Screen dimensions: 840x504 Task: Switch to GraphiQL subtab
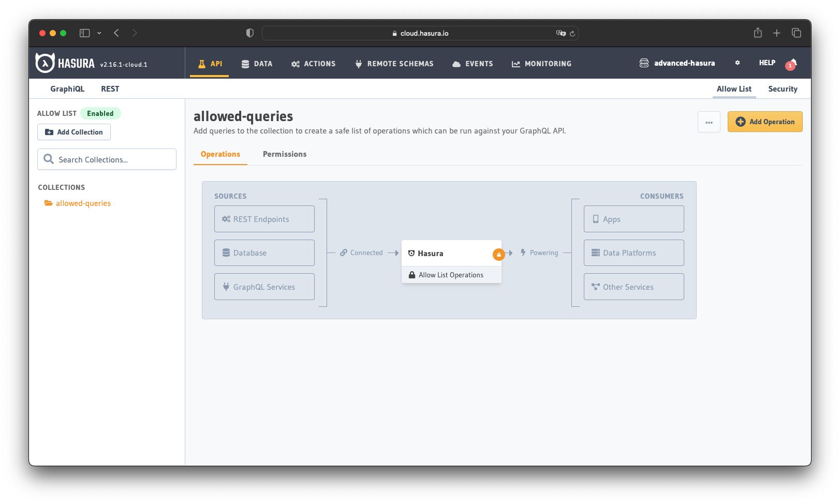pos(67,89)
